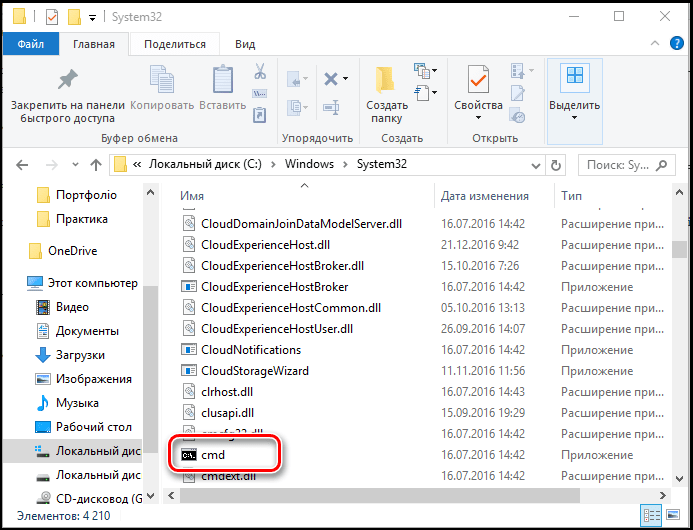
Task: Go up one folder level arrow
Action: point(96,165)
